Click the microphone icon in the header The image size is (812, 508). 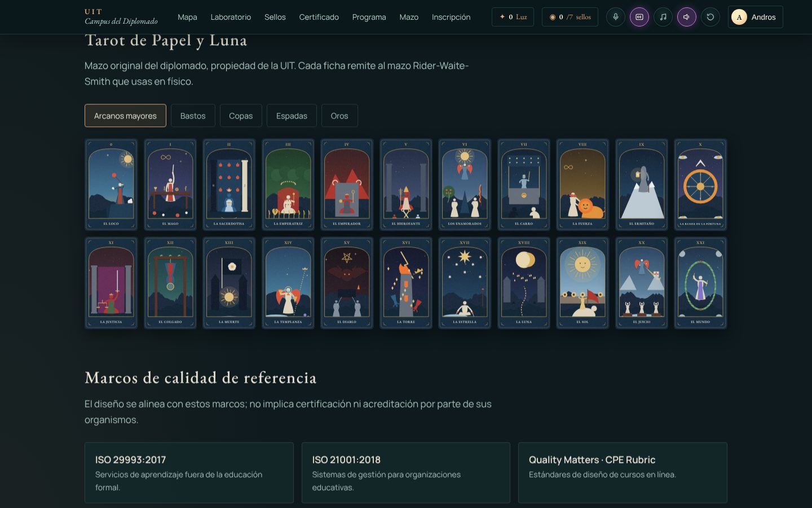(616, 17)
